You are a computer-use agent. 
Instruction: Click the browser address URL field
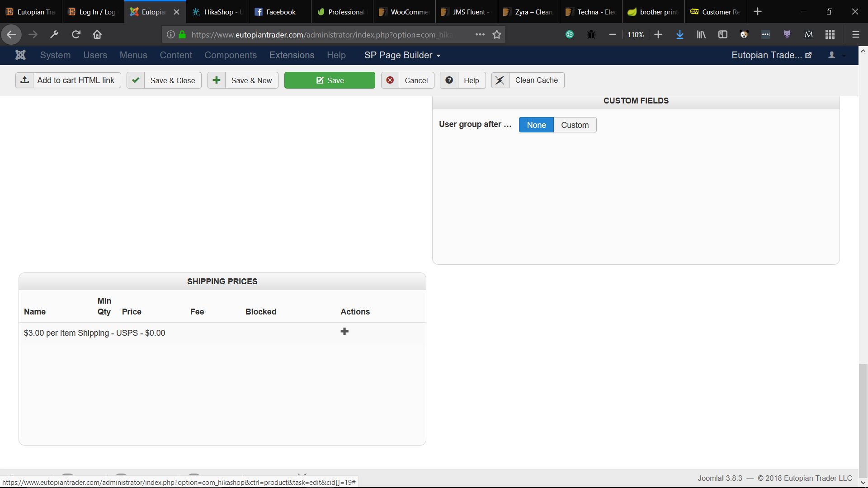[321, 34]
